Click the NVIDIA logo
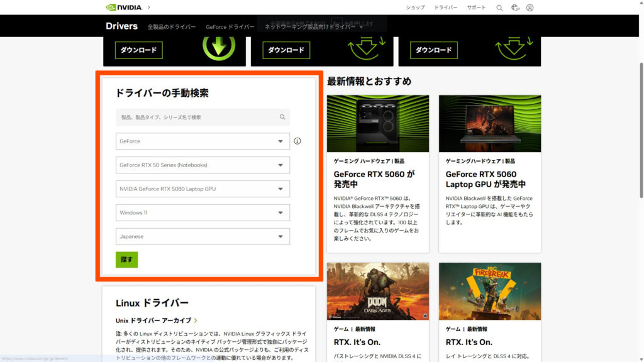Viewport: 644px width, 362px height. (124, 8)
